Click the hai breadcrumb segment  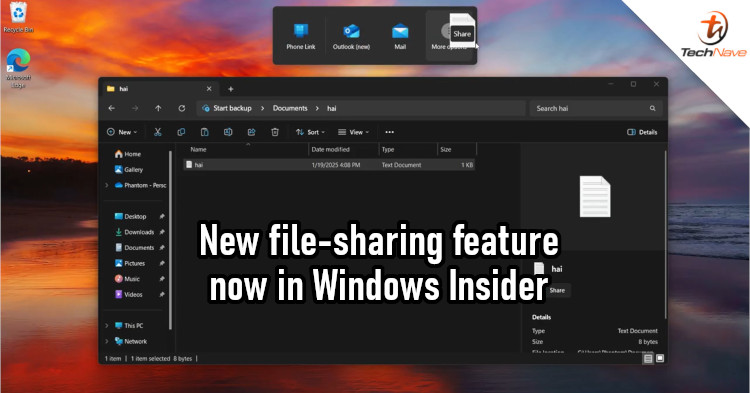point(331,109)
